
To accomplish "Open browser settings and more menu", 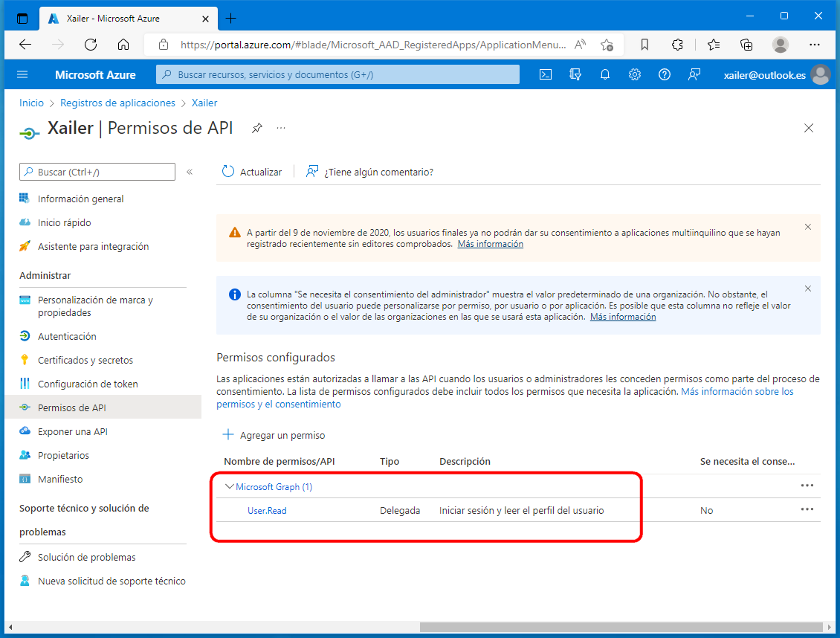I will coord(814,45).
